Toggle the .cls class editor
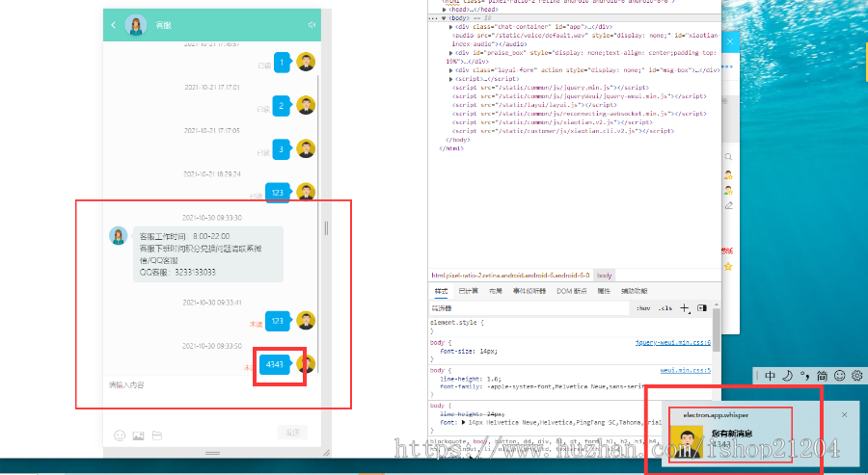This screenshot has height=475, width=868. point(665,308)
